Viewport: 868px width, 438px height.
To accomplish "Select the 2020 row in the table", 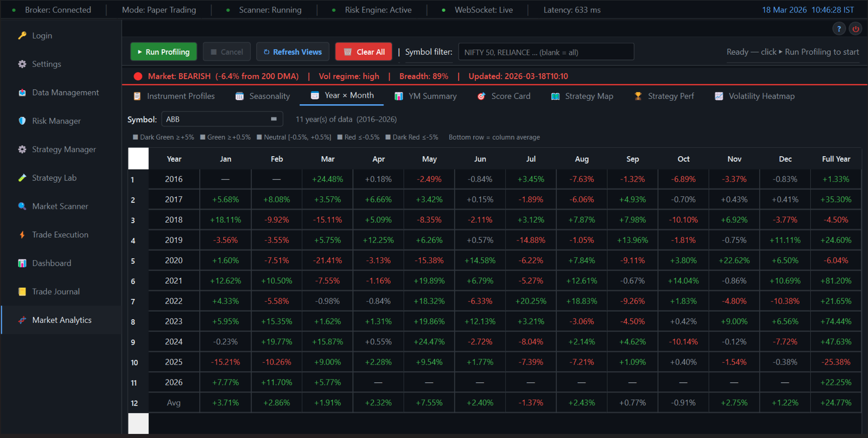I will click(174, 260).
